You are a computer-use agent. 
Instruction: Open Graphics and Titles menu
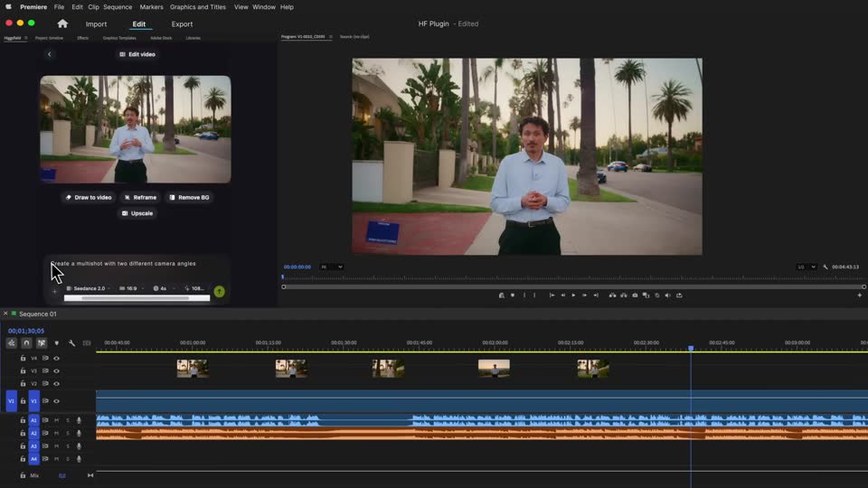click(198, 7)
